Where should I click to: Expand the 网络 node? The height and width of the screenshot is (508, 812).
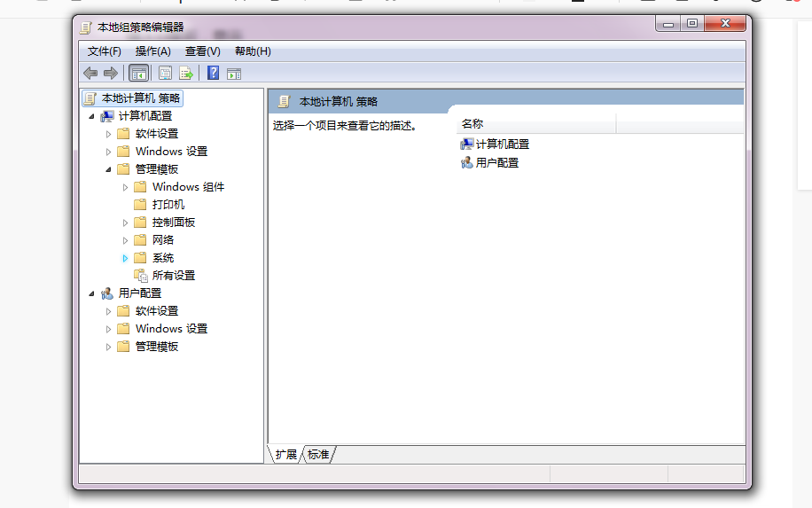pyautogui.click(x=125, y=240)
